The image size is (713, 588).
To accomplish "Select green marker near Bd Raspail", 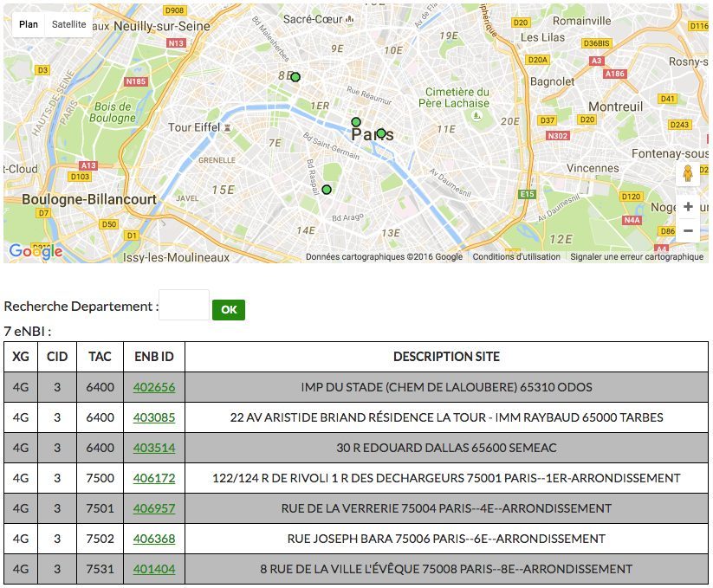I will tap(327, 190).
